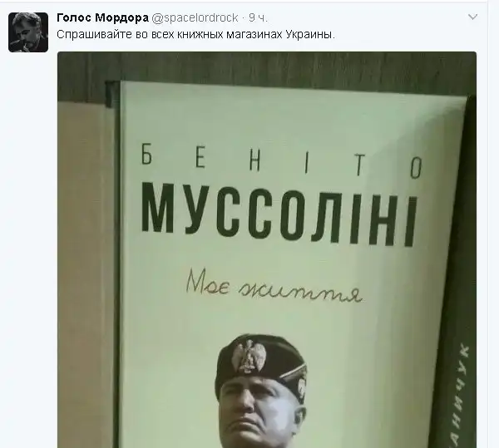This screenshot has height=448, width=499.
Task: Open tweet permalink via 9 ч. timestamp
Action: (258, 17)
